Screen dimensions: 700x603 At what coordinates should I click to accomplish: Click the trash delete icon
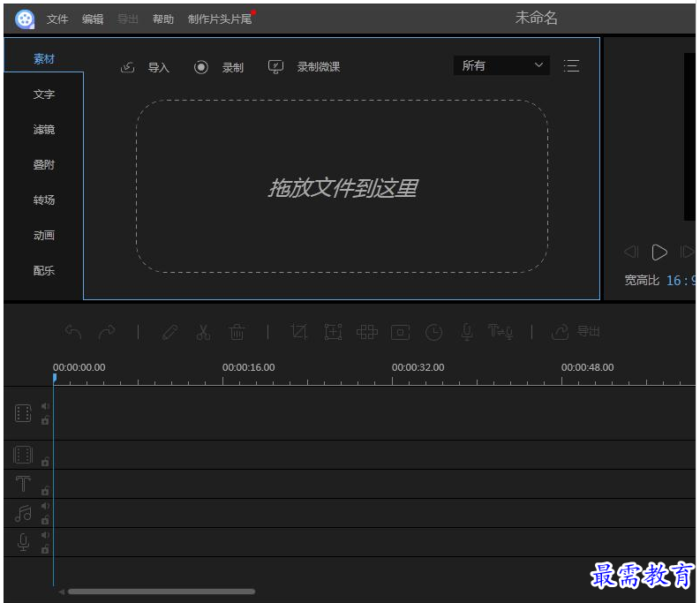[x=237, y=332]
